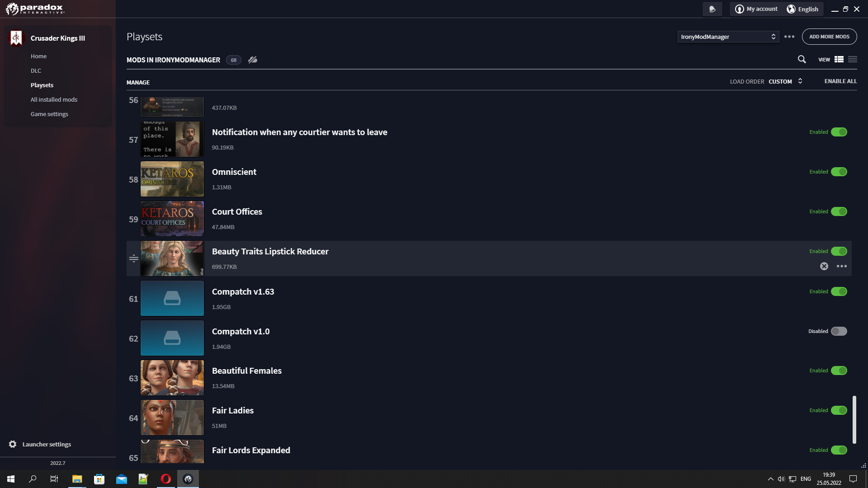
Task: Select the Notification when any courtier mod title
Action: [x=300, y=132]
